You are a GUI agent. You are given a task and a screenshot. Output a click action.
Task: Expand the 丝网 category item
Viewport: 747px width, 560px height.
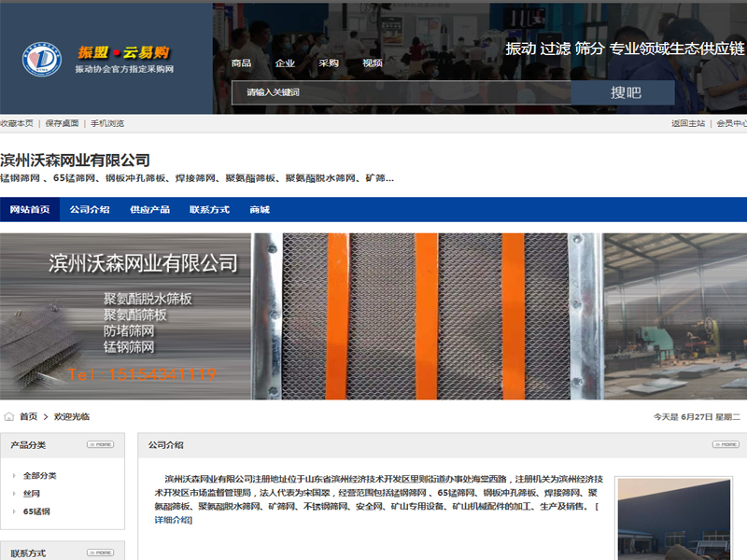(x=32, y=494)
